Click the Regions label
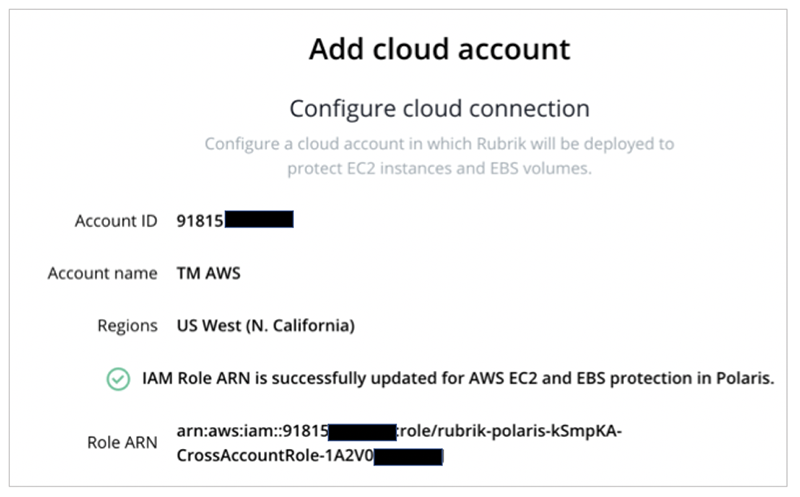800x497 pixels. [128, 326]
